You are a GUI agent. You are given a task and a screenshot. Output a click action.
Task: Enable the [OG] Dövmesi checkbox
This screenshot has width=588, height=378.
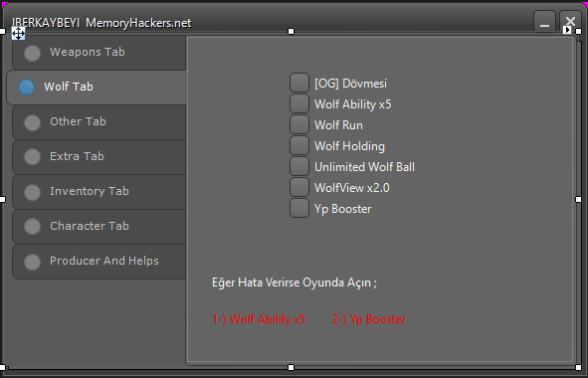tap(299, 83)
